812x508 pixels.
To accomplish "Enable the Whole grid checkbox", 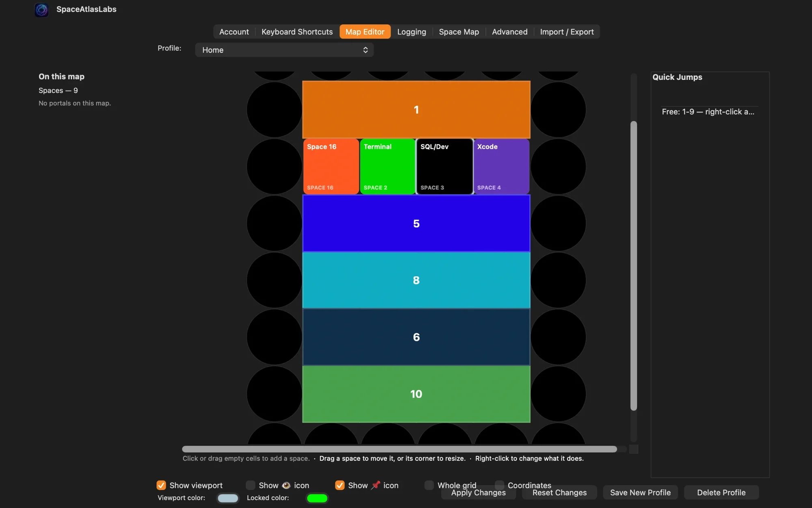I will tap(429, 485).
